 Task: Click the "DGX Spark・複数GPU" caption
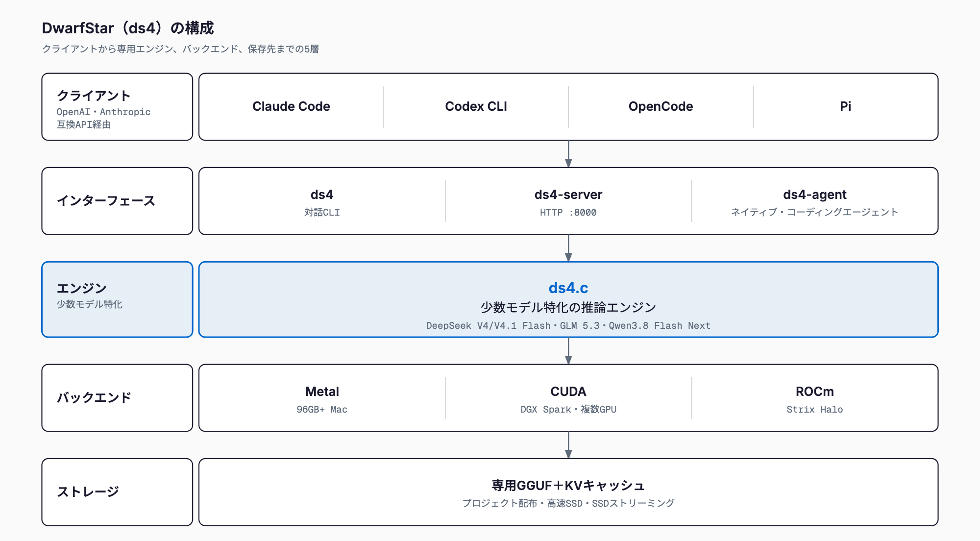click(x=568, y=409)
